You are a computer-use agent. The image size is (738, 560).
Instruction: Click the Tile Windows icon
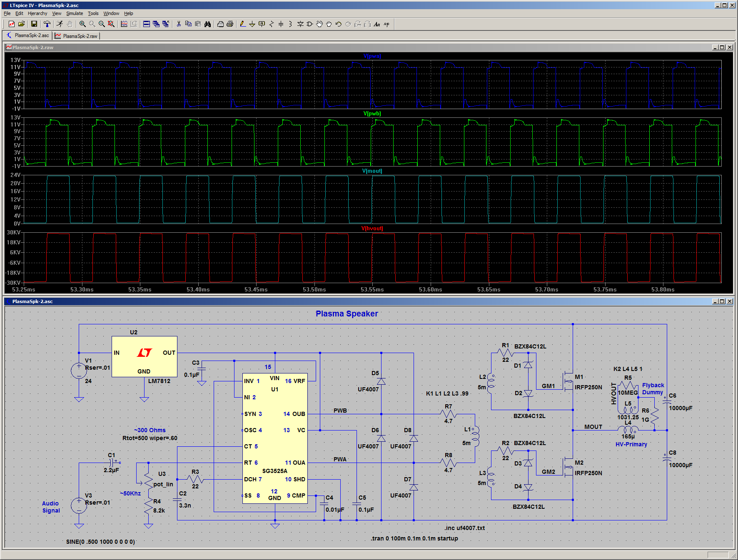[x=147, y=24]
